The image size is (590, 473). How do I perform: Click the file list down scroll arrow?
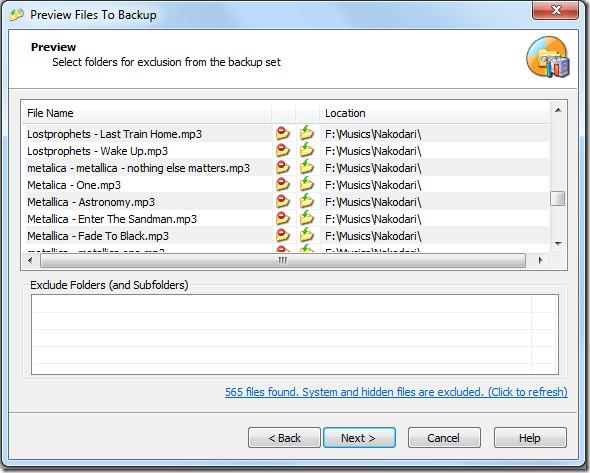tap(558, 243)
